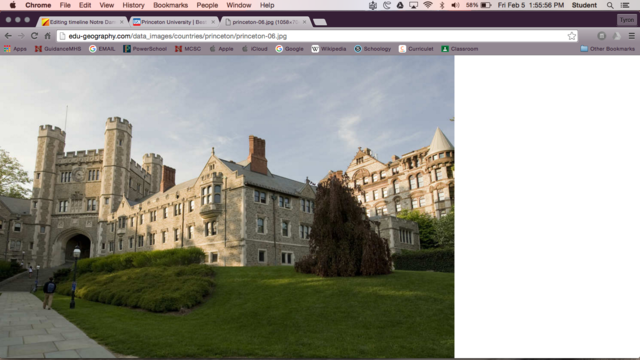Open the History menu

coord(133,5)
